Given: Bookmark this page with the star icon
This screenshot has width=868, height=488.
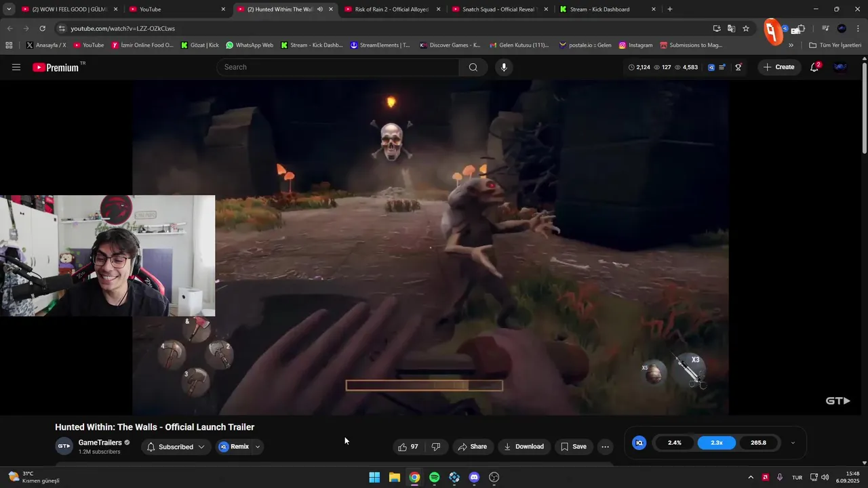Looking at the screenshot, I should pyautogui.click(x=746, y=28).
